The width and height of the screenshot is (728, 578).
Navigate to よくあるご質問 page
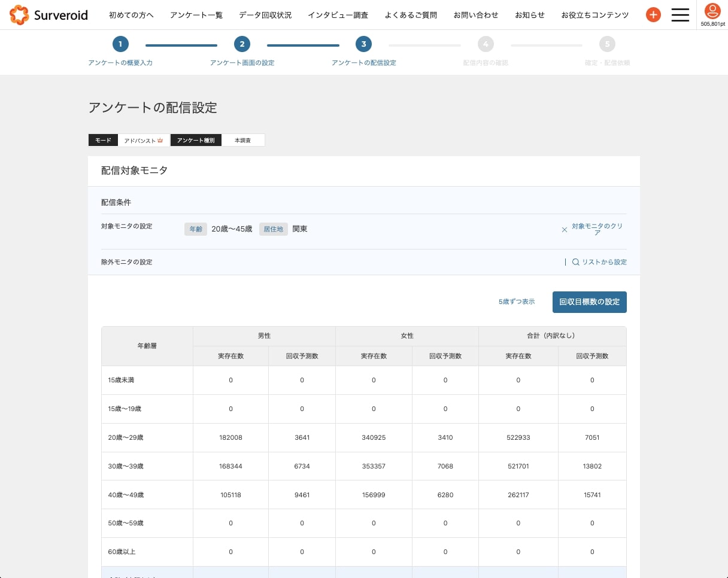(411, 15)
